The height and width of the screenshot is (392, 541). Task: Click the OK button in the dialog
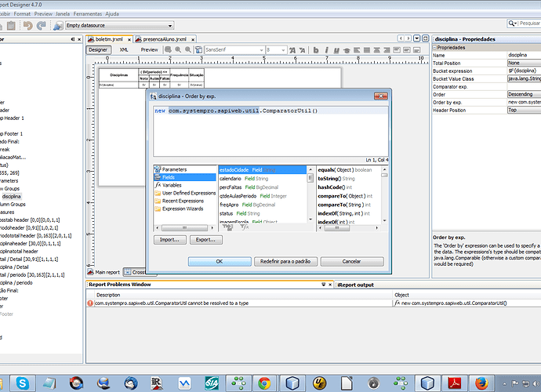click(219, 260)
